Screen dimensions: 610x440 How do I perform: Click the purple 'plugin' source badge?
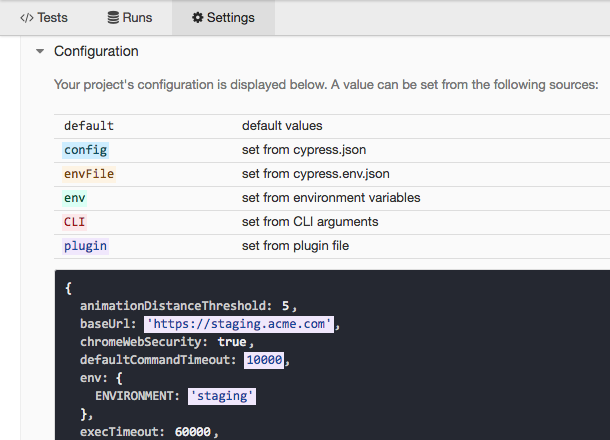click(85, 246)
